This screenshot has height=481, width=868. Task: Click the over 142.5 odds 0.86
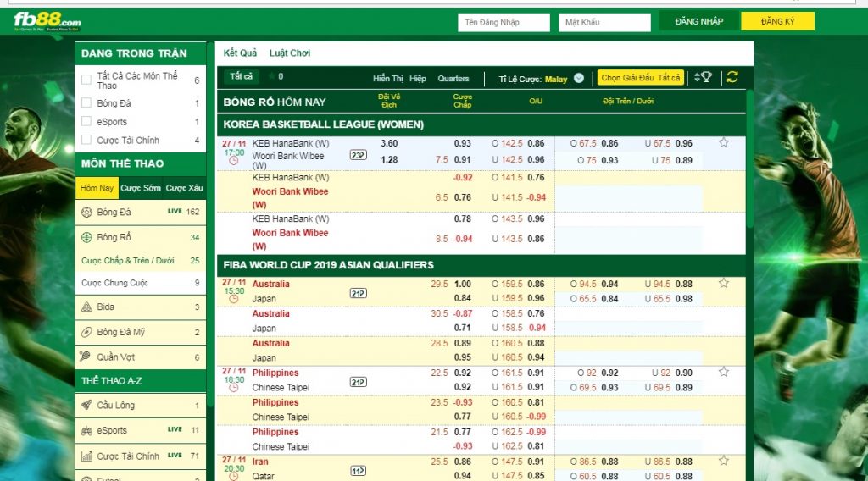pyautogui.click(x=536, y=143)
